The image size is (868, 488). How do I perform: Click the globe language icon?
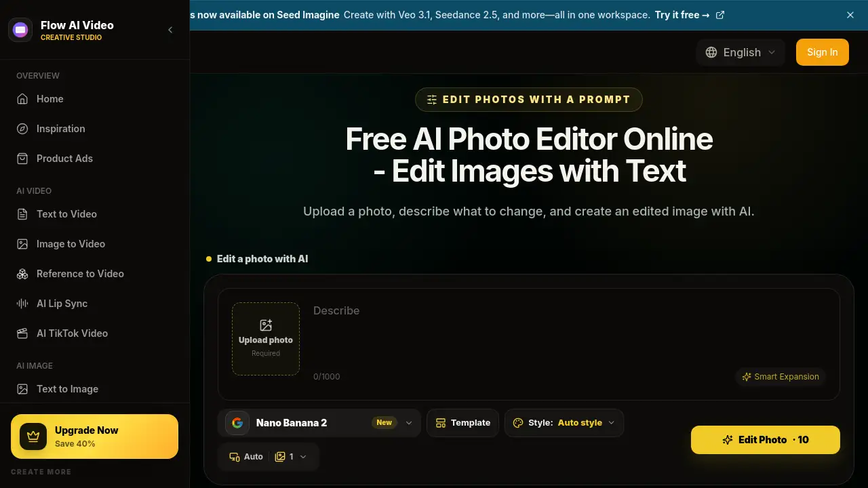pyautogui.click(x=711, y=52)
